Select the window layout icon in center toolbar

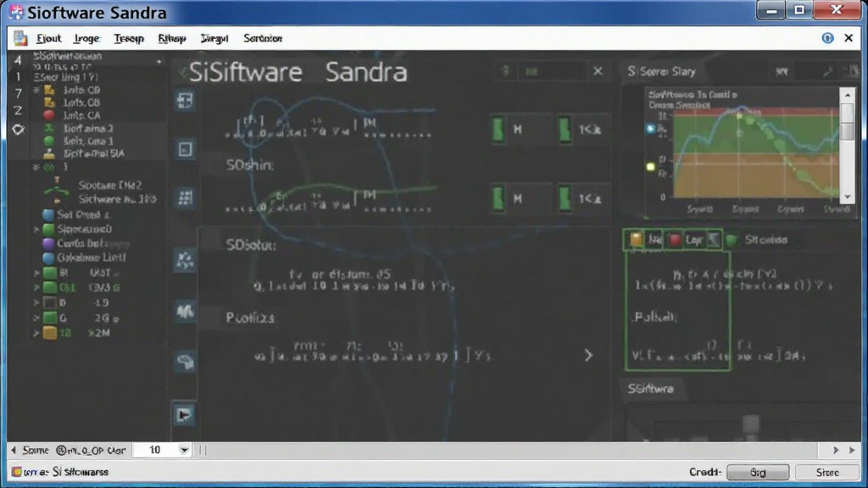tap(185, 101)
